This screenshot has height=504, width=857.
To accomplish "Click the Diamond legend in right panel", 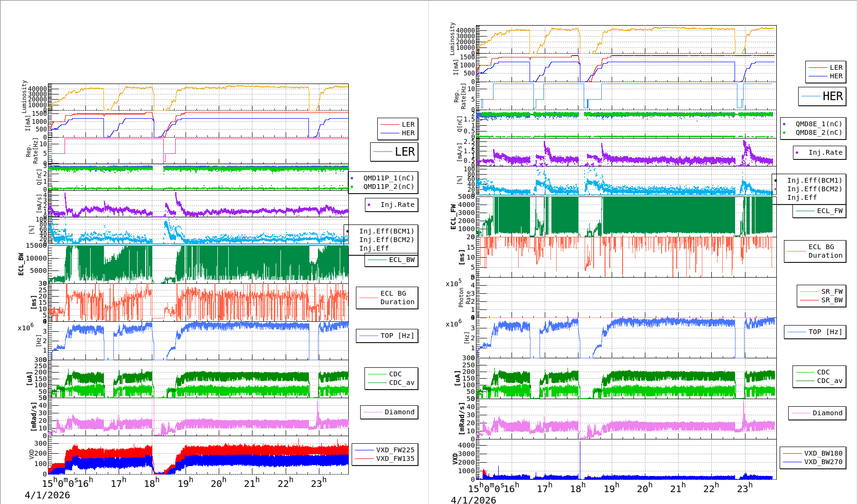I will 827,413.
